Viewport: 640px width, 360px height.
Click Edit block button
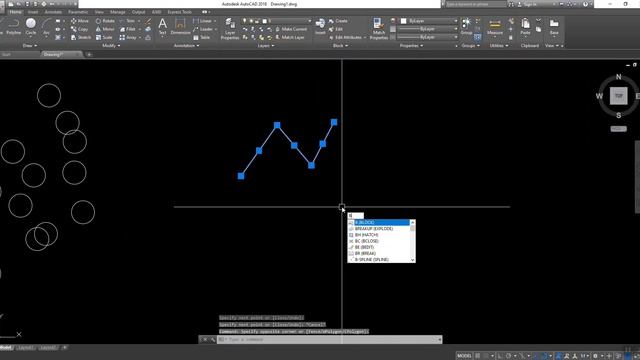pos(336,29)
